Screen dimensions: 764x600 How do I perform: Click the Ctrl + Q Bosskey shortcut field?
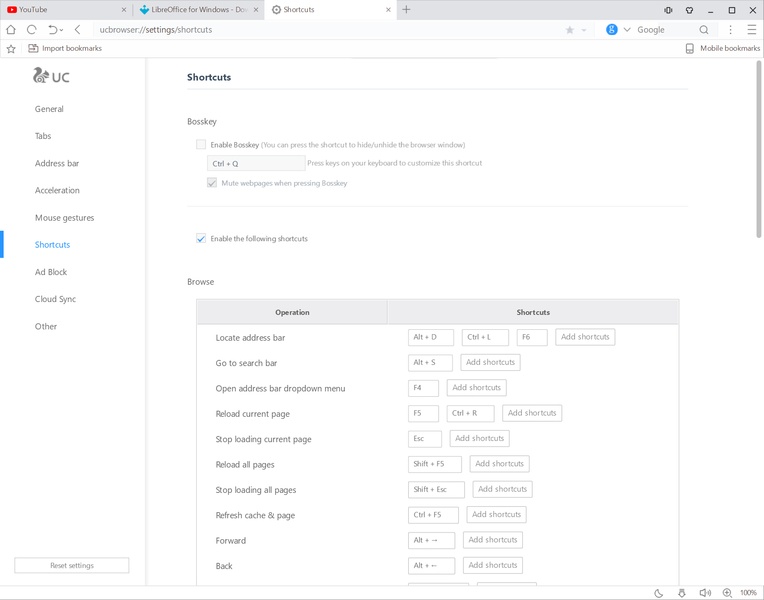tap(256, 163)
